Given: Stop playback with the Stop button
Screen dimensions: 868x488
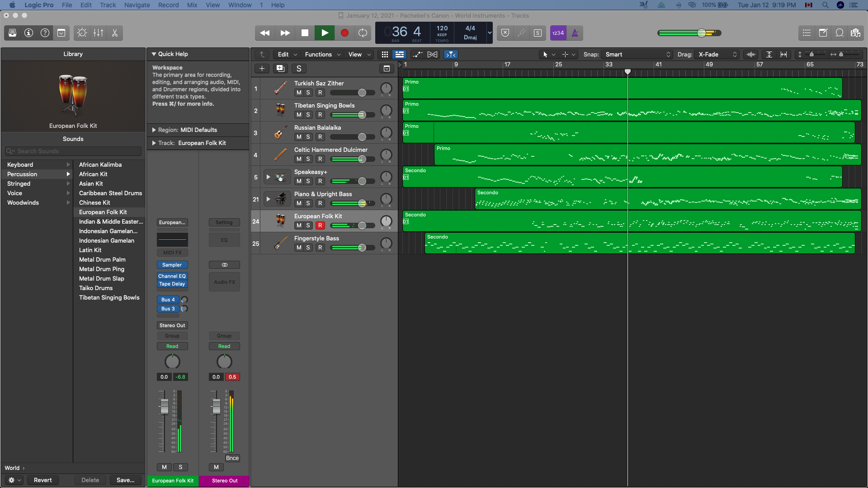Looking at the screenshot, I should [305, 33].
